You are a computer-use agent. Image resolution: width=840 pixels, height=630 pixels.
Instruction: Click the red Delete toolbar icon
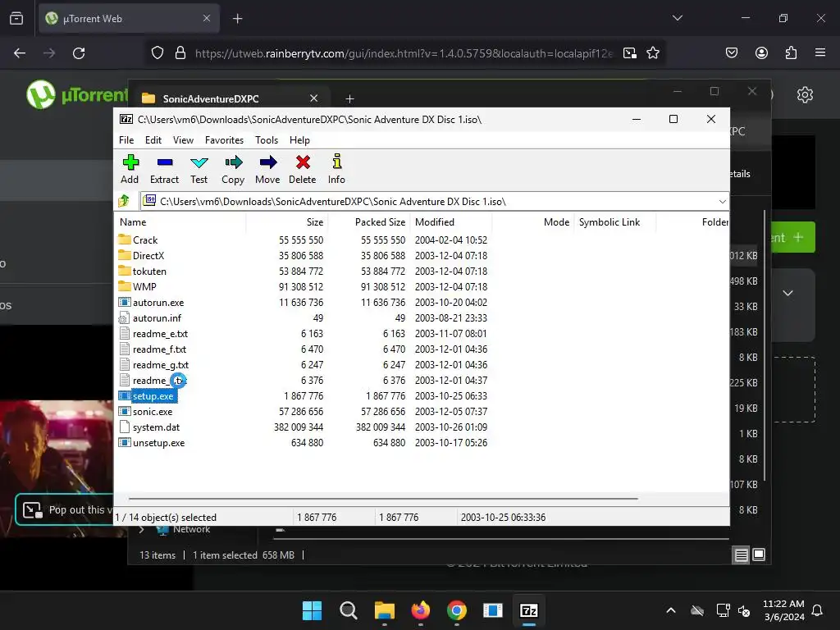click(303, 169)
